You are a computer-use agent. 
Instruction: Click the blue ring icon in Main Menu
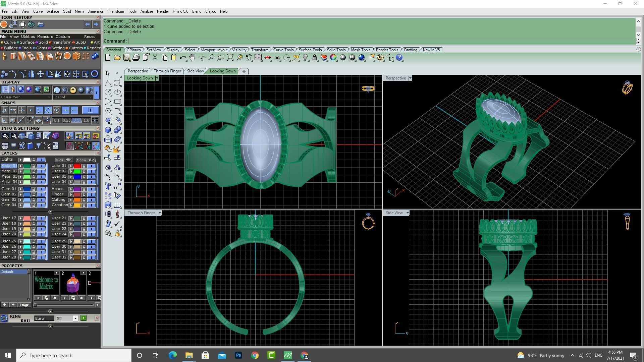(x=95, y=74)
